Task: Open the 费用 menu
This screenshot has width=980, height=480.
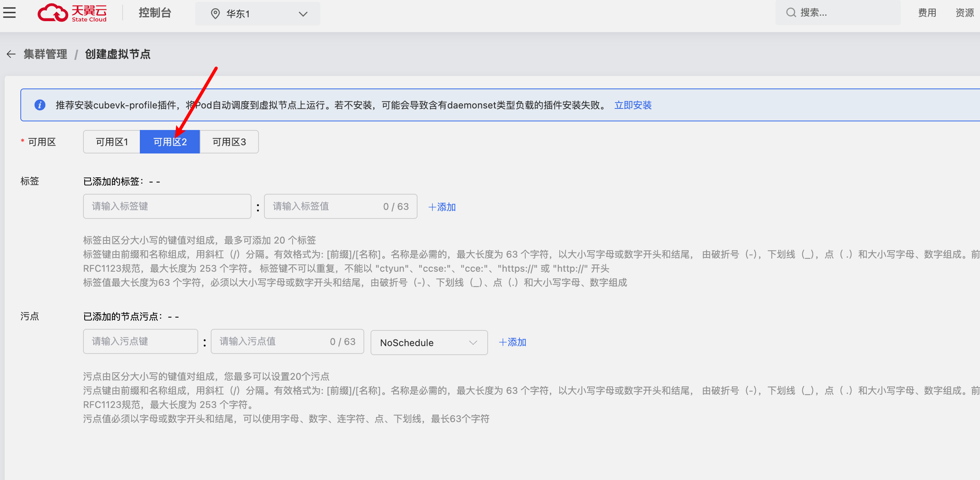Action: 927,13
